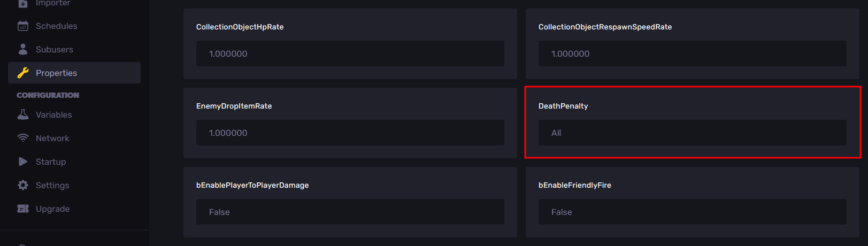
Task: Select the Upgrade menu entry
Action: [x=52, y=209]
